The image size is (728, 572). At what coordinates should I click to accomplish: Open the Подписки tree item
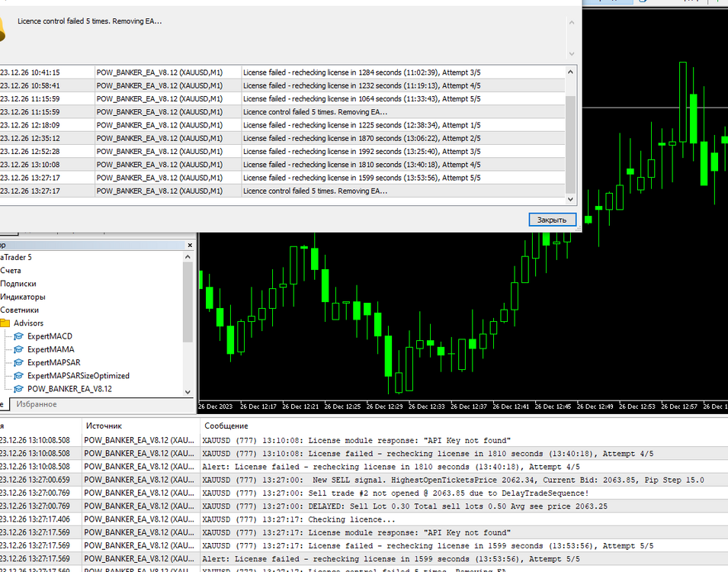point(18,284)
